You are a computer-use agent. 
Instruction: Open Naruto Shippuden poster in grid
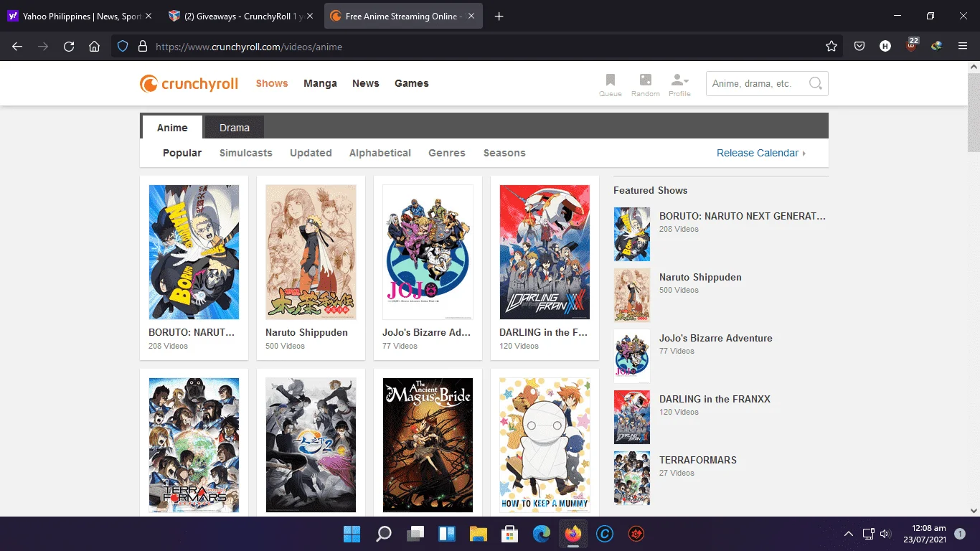coord(311,252)
